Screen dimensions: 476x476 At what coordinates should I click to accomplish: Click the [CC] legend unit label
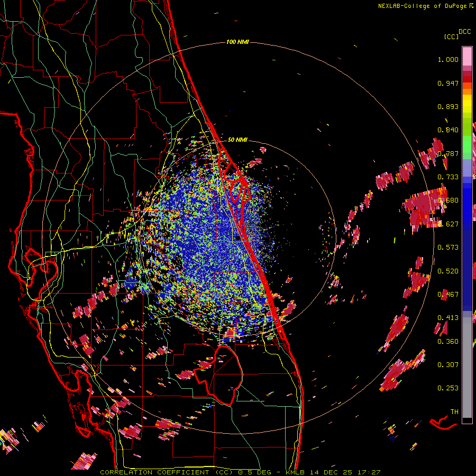(x=452, y=36)
